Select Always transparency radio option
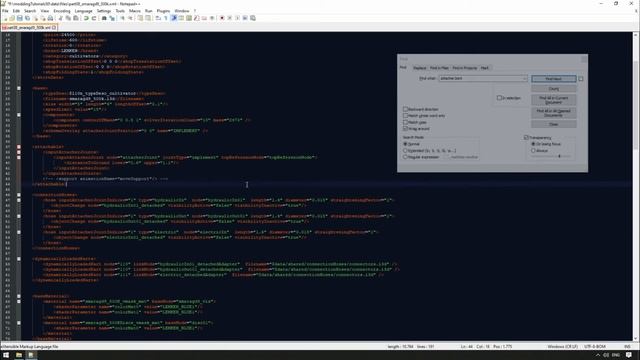The height and width of the screenshot is (360, 640). [533, 151]
